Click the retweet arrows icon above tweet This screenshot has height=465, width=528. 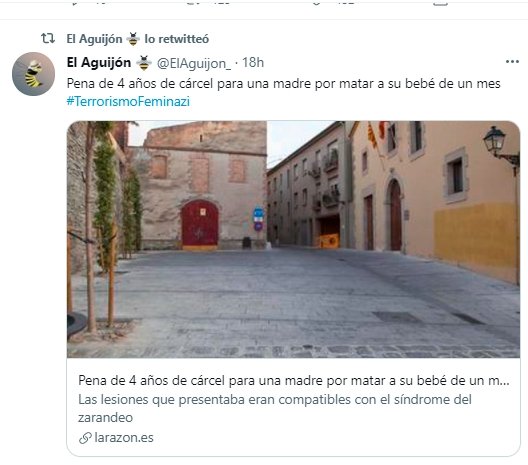click(x=48, y=38)
